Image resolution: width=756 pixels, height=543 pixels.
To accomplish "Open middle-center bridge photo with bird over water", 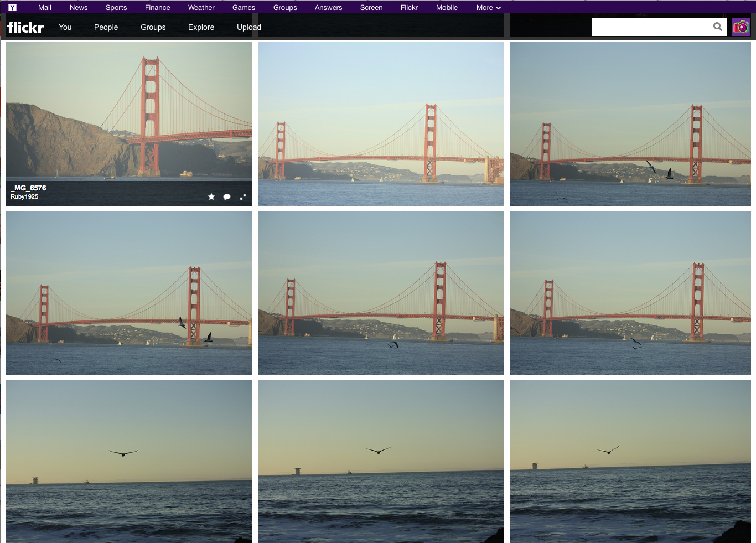I will pyautogui.click(x=381, y=293).
